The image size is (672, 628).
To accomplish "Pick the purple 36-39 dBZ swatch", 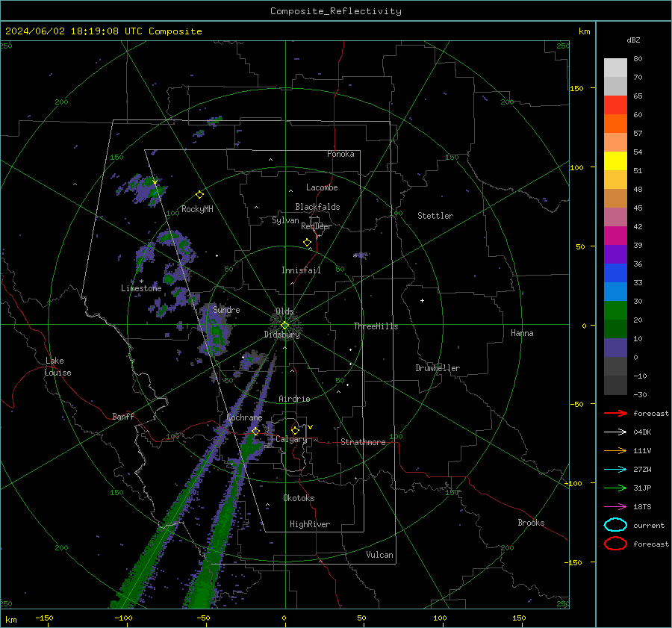I will coord(615,254).
